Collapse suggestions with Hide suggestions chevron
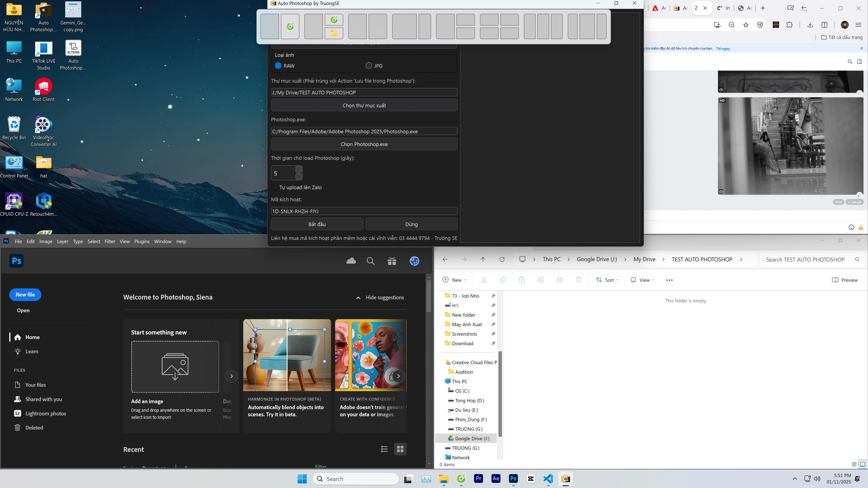 pos(358,298)
